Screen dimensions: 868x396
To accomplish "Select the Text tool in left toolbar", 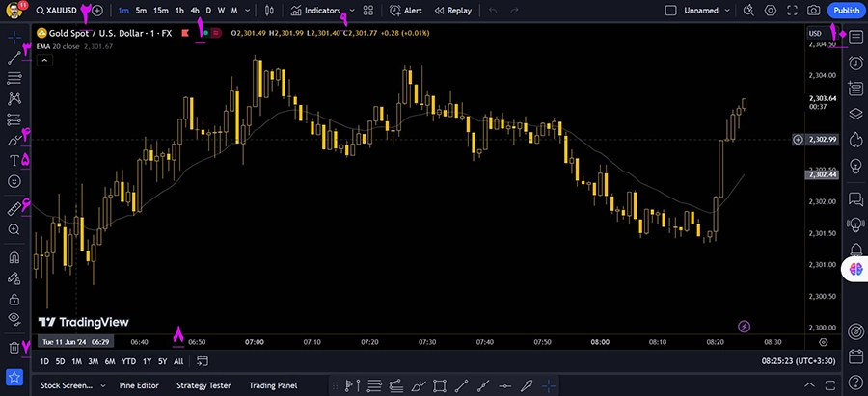I will click(14, 161).
